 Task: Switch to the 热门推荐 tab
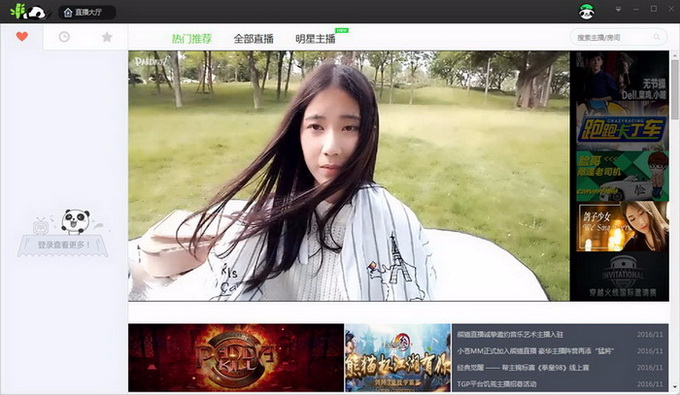[x=192, y=39]
